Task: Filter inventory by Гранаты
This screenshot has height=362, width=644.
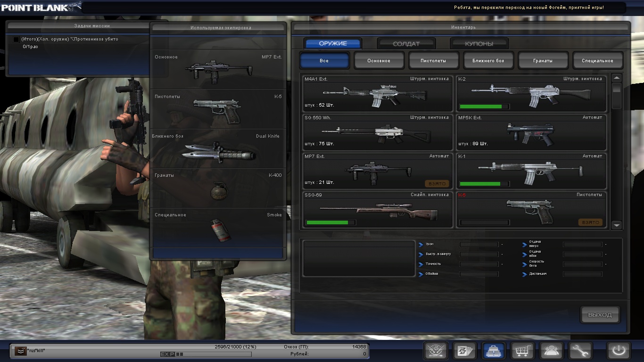Action: point(543,61)
